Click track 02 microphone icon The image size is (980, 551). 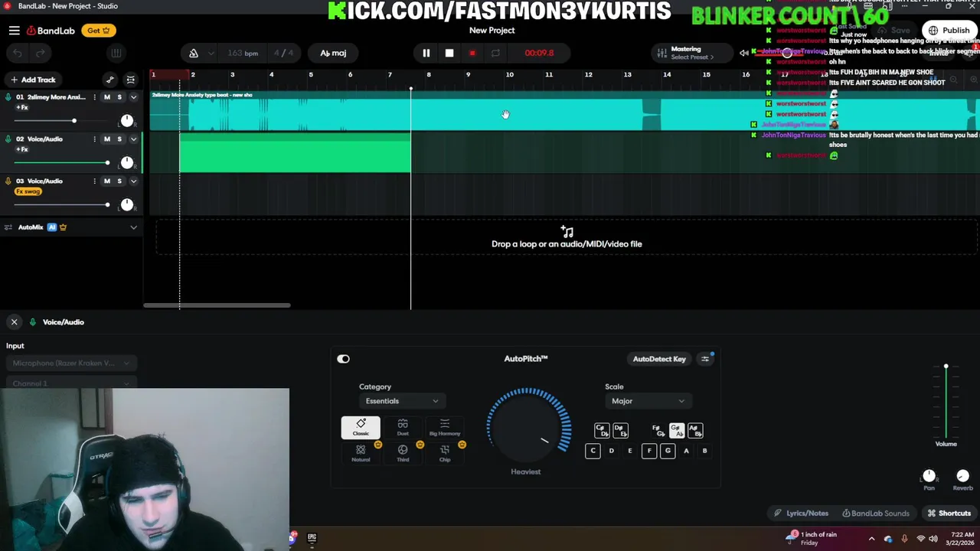[x=8, y=139]
